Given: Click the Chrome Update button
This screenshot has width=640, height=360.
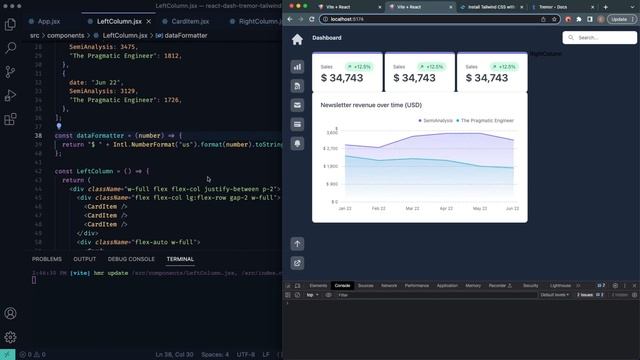Looking at the screenshot, I should coord(622,19).
